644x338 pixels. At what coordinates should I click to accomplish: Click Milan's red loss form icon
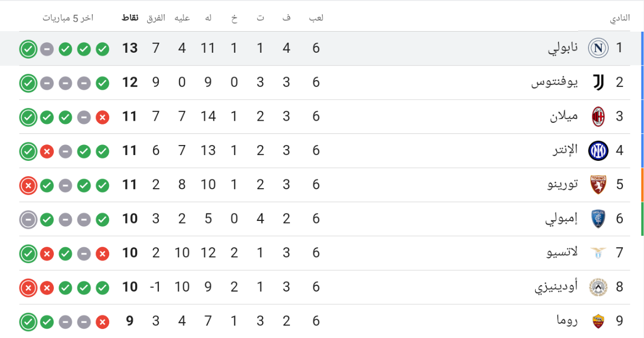click(x=102, y=118)
